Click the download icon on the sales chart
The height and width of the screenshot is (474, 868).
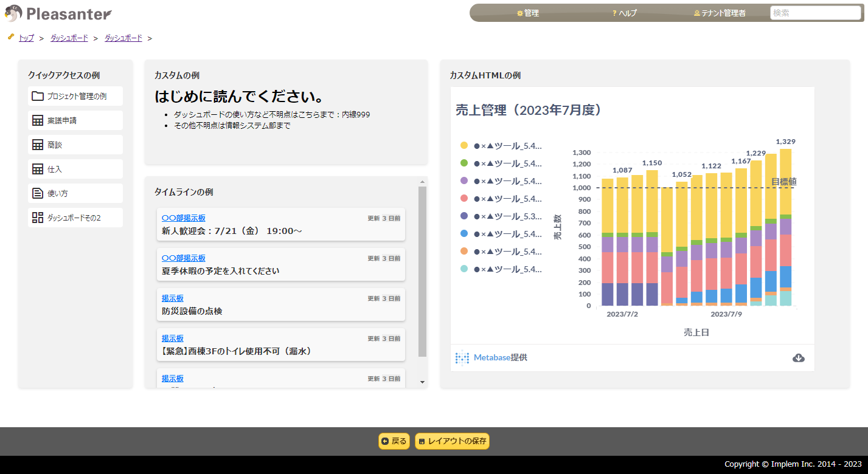[798, 359]
